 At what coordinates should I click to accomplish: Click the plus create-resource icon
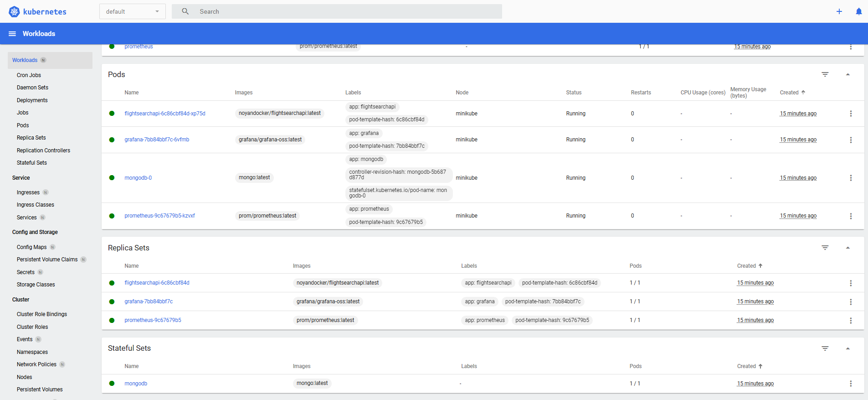click(x=839, y=11)
